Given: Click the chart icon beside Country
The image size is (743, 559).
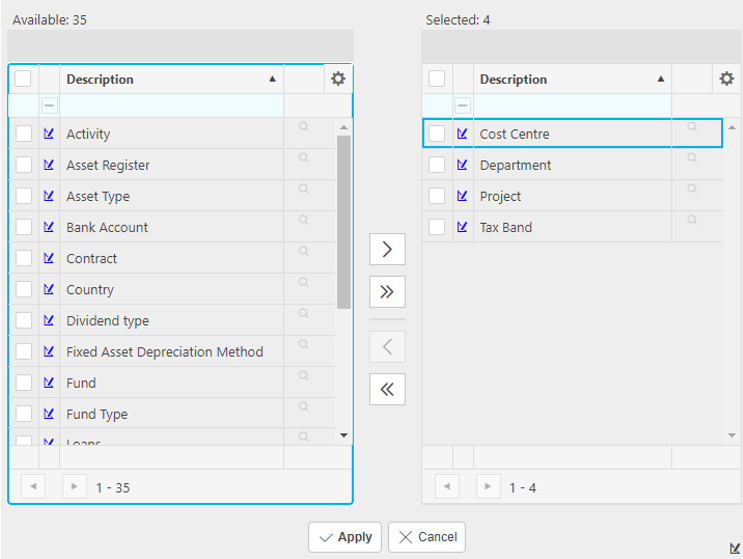Looking at the screenshot, I should click(x=49, y=289).
